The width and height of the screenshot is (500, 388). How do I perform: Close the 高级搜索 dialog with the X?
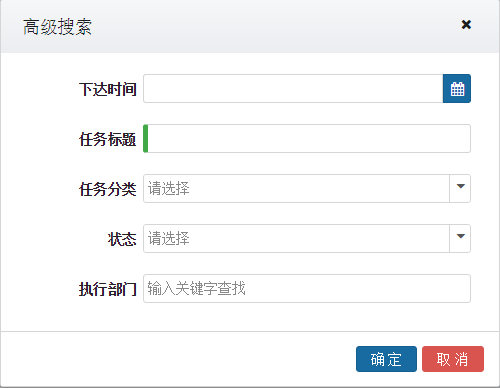click(x=466, y=24)
